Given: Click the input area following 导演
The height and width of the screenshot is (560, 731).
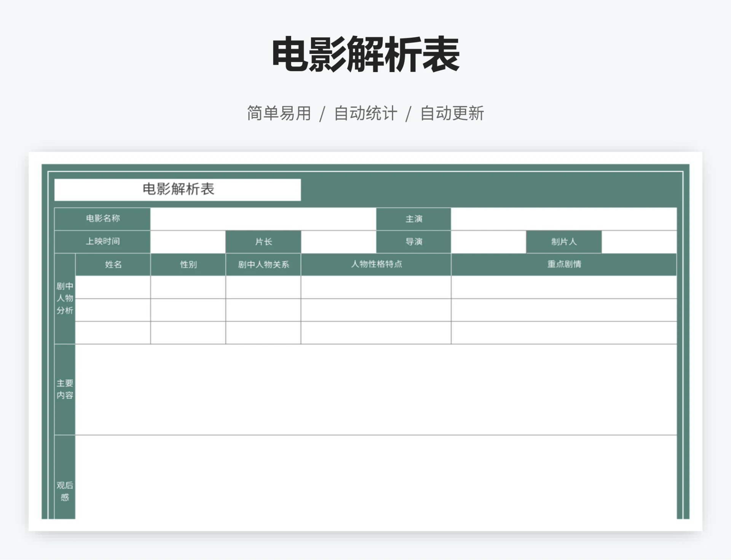Looking at the screenshot, I should click(x=488, y=242).
